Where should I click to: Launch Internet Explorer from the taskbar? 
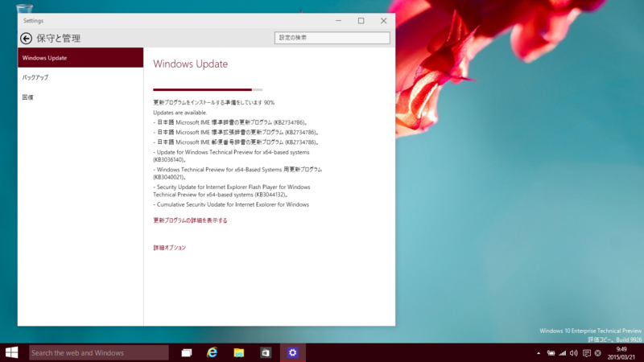(x=212, y=352)
